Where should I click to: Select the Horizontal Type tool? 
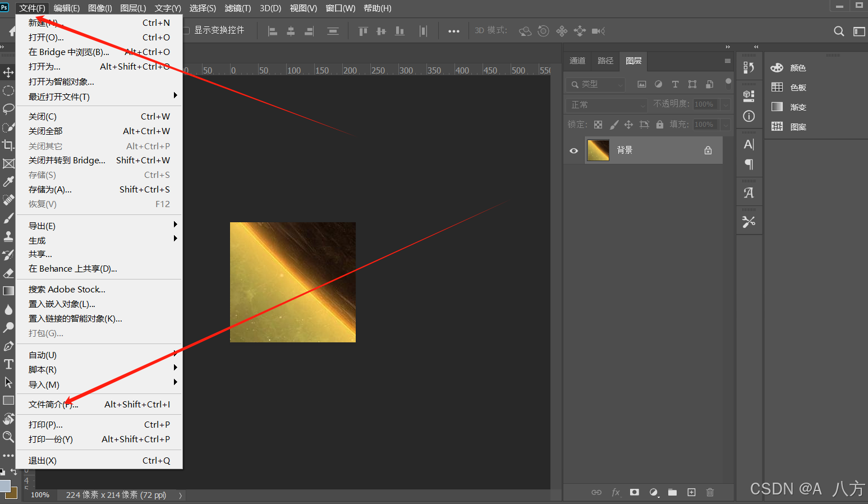[x=8, y=364]
